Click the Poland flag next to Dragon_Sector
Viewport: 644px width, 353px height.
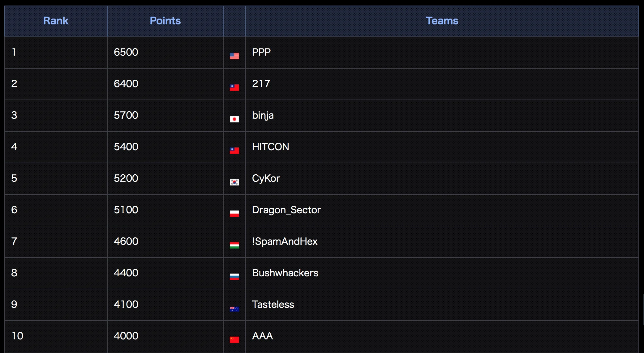point(234,214)
